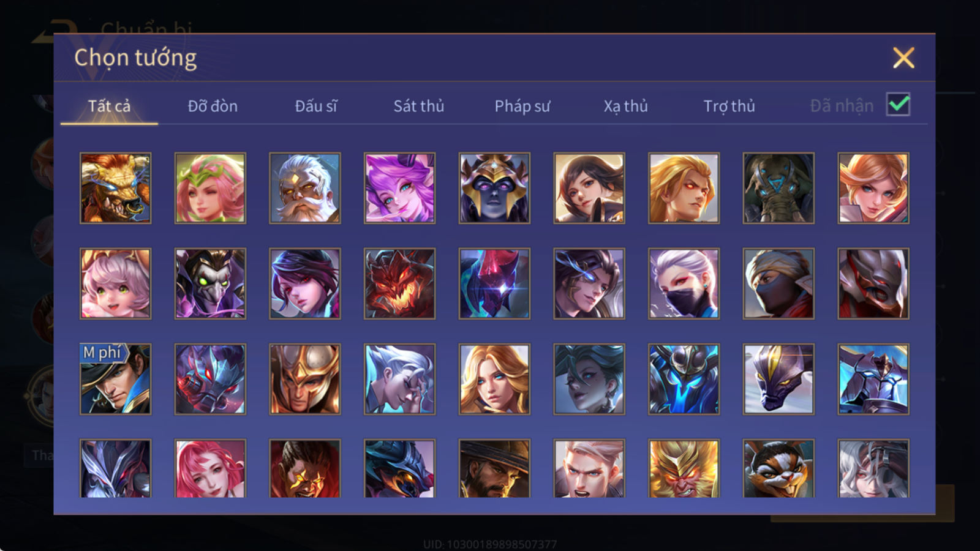
Task: Choose the golden spartan helmet warrior hero
Action: (x=304, y=379)
